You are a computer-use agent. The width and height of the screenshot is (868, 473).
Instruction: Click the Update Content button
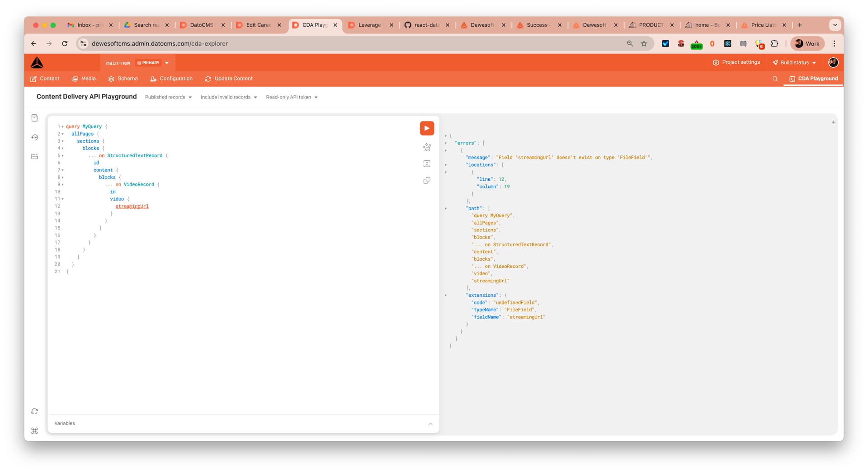click(x=229, y=79)
